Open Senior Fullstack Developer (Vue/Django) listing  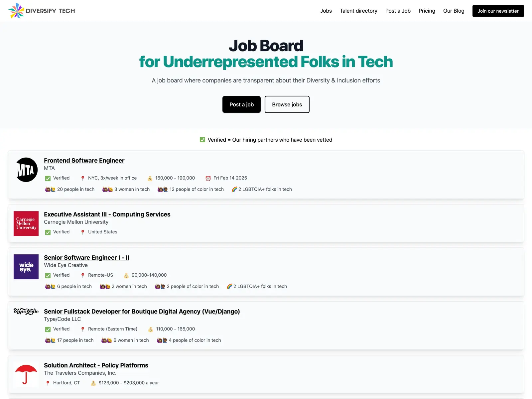point(142,312)
